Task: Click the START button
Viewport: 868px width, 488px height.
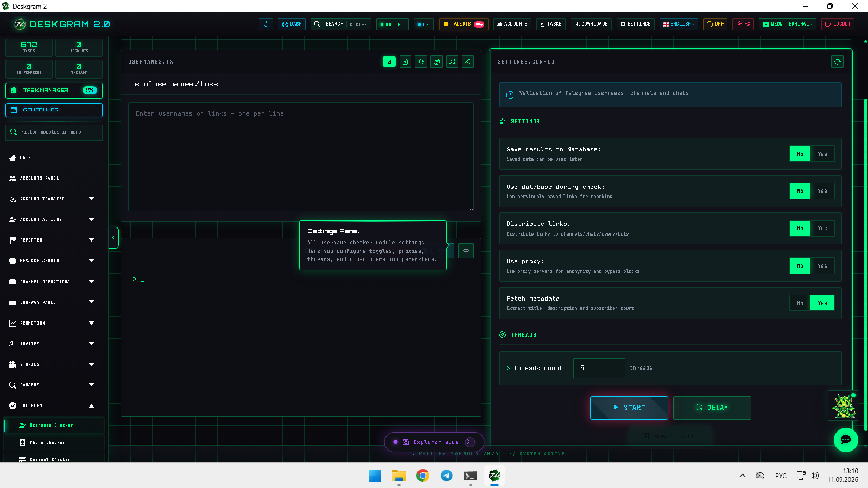Action: point(629,408)
